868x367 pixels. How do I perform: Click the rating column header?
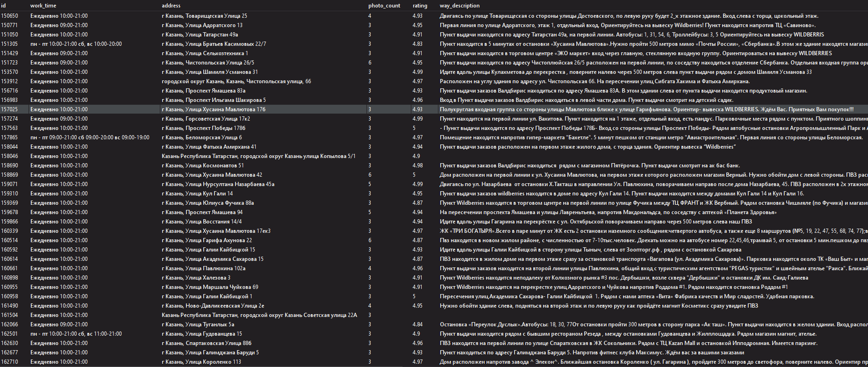point(420,6)
